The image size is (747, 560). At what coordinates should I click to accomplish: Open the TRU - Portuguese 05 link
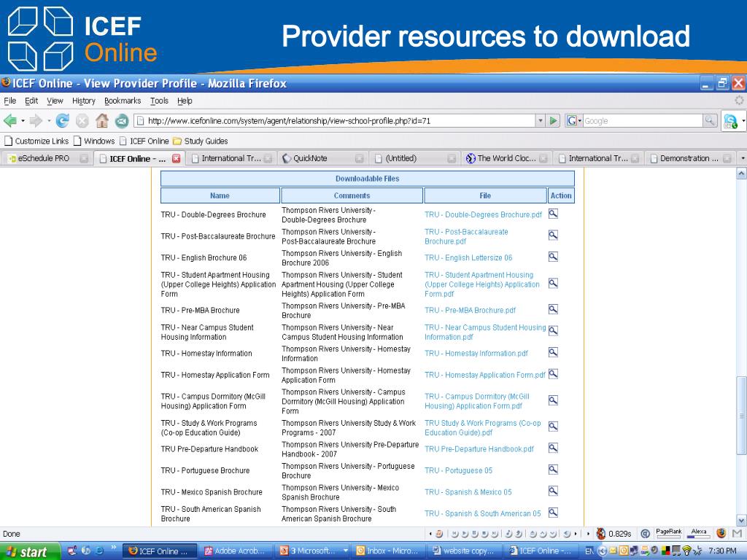coord(458,470)
